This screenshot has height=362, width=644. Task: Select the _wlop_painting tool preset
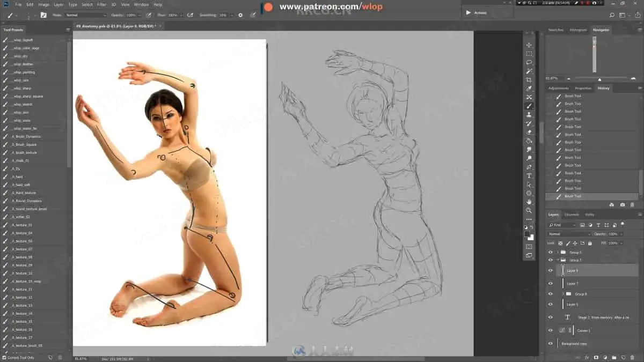[24, 72]
